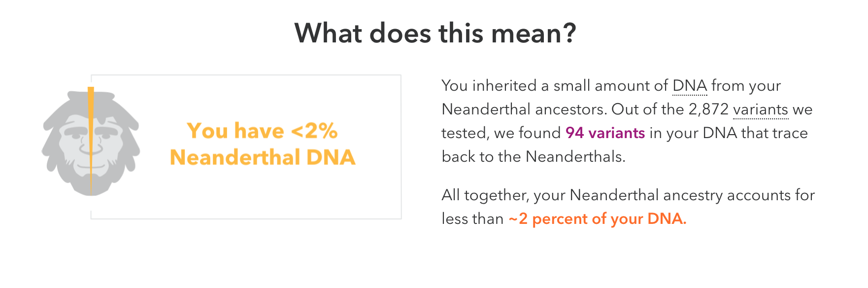Screen dimensions: 868x288
Task: Open the underlined DNA glossary term
Action: pos(690,86)
